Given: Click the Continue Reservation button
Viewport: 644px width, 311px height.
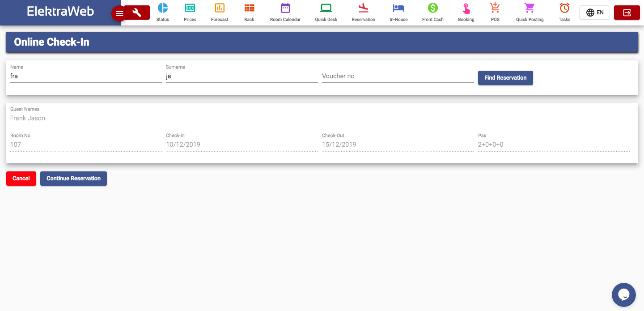Looking at the screenshot, I should (73, 179).
